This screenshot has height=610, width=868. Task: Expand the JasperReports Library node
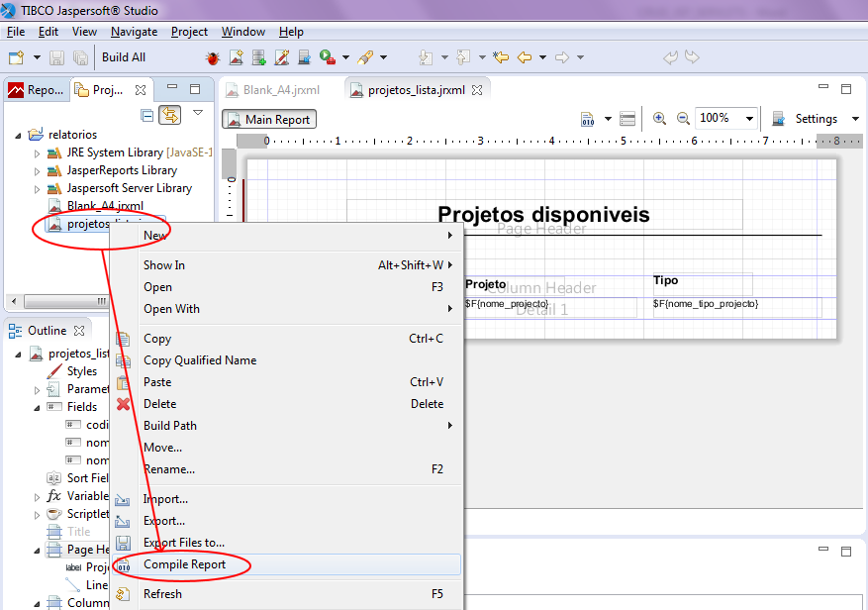(x=37, y=171)
